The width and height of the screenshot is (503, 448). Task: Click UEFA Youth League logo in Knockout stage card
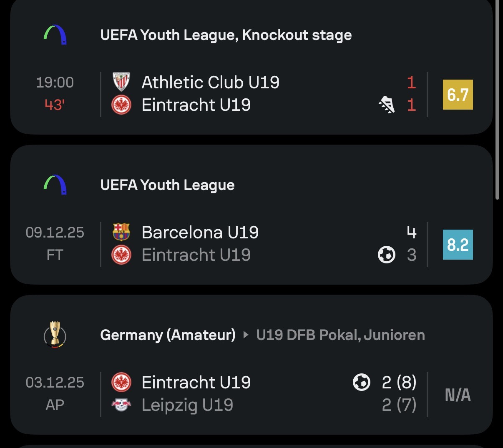click(55, 35)
